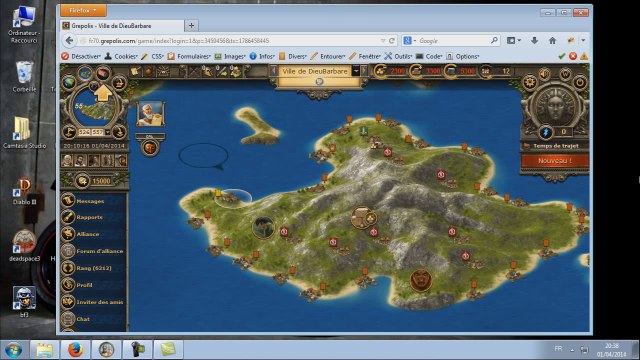Open the Entourer developer menu
This screenshot has width=640, height=360.
click(328, 56)
